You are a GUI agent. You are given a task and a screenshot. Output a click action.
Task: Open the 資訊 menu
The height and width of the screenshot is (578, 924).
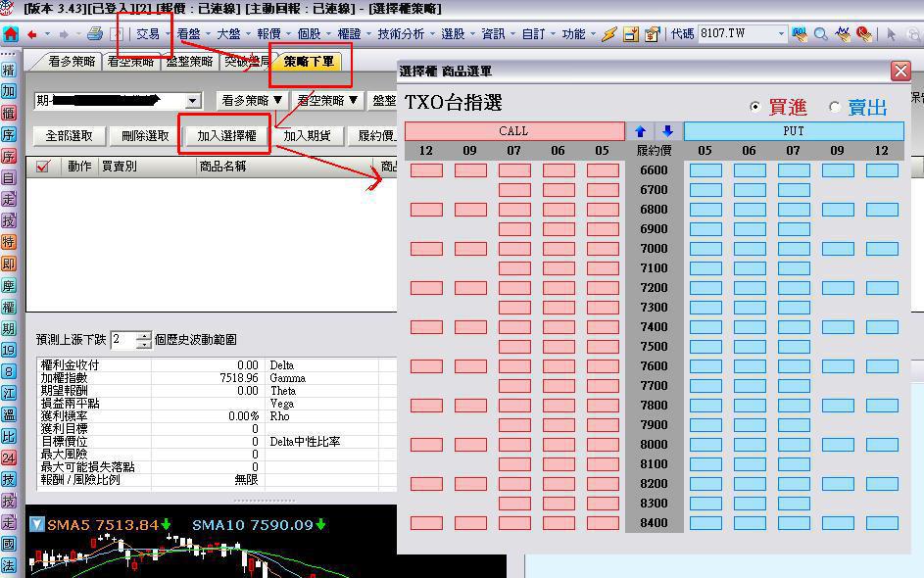coord(493,34)
